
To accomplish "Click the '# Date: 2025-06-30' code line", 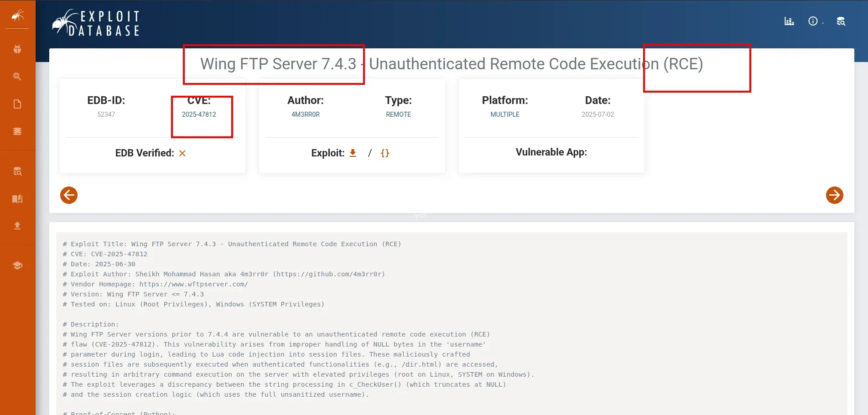I will pyautogui.click(x=99, y=264).
